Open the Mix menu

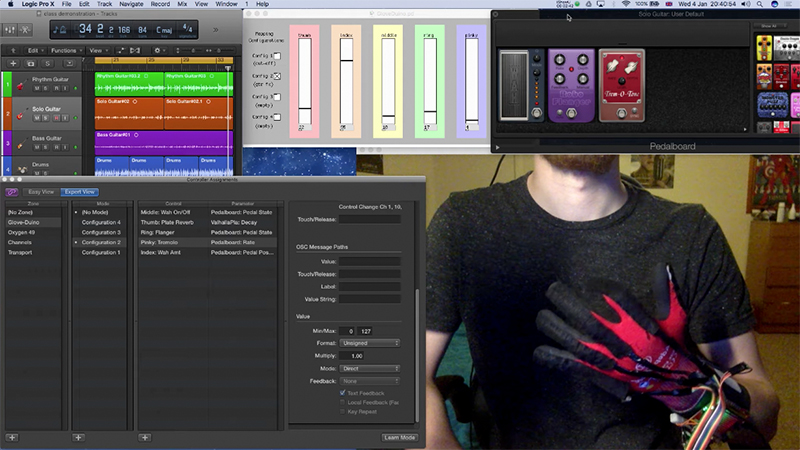(x=182, y=4)
